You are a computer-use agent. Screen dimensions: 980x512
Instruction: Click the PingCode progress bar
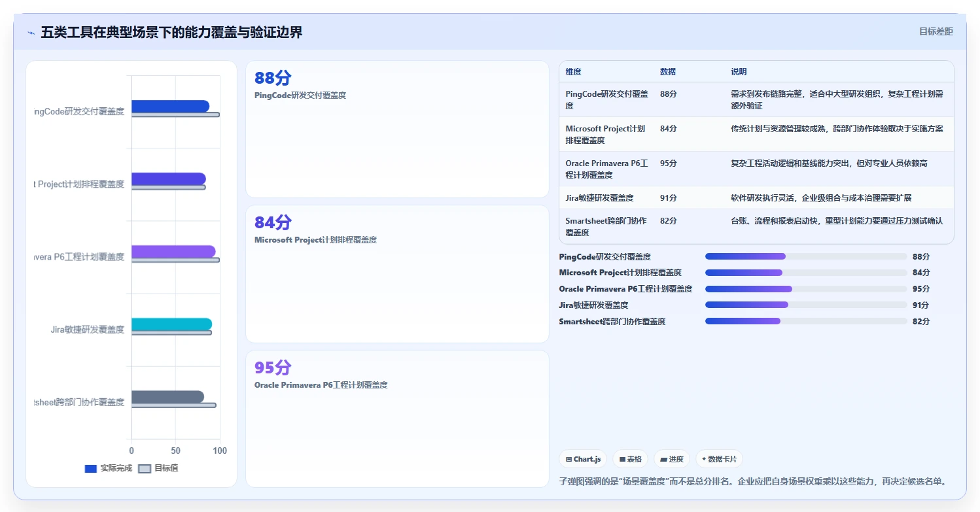tap(806, 256)
